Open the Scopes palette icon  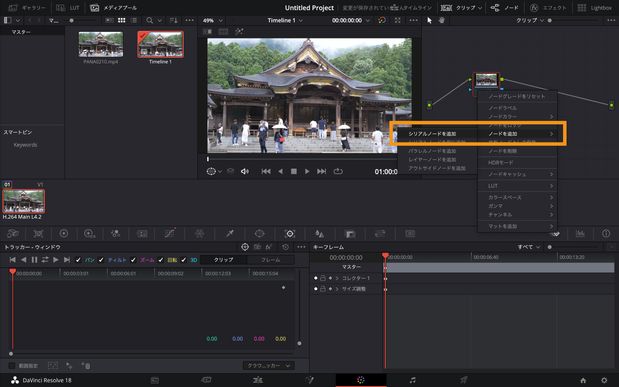[580, 233]
